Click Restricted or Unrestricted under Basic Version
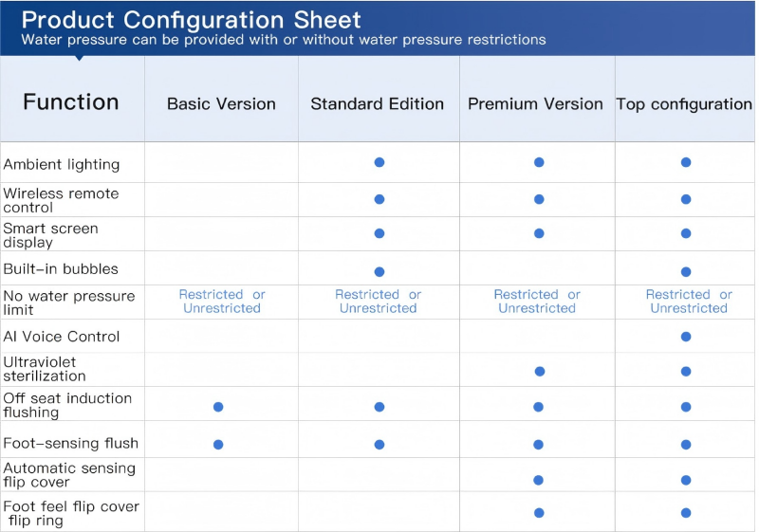The width and height of the screenshot is (759, 532). [x=222, y=302]
